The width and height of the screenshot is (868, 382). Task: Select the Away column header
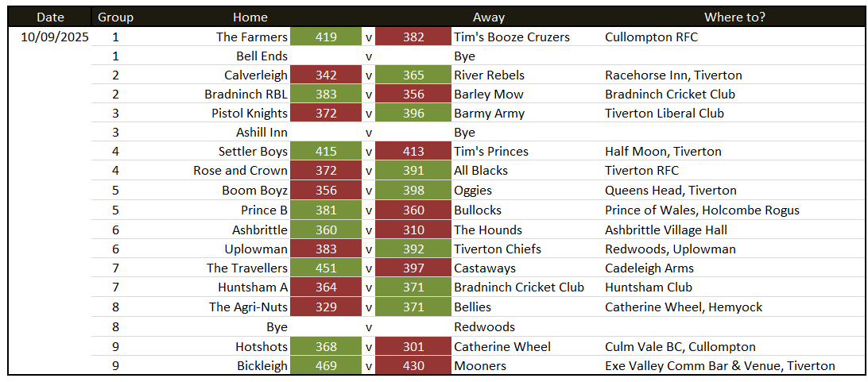tap(488, 17)
